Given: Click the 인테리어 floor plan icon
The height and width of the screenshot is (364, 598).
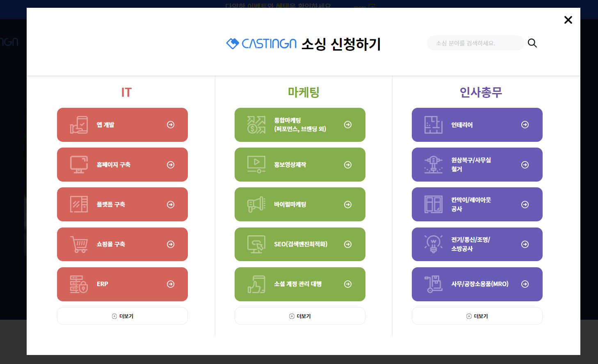Looking at the screenshot, I should 434,125.
